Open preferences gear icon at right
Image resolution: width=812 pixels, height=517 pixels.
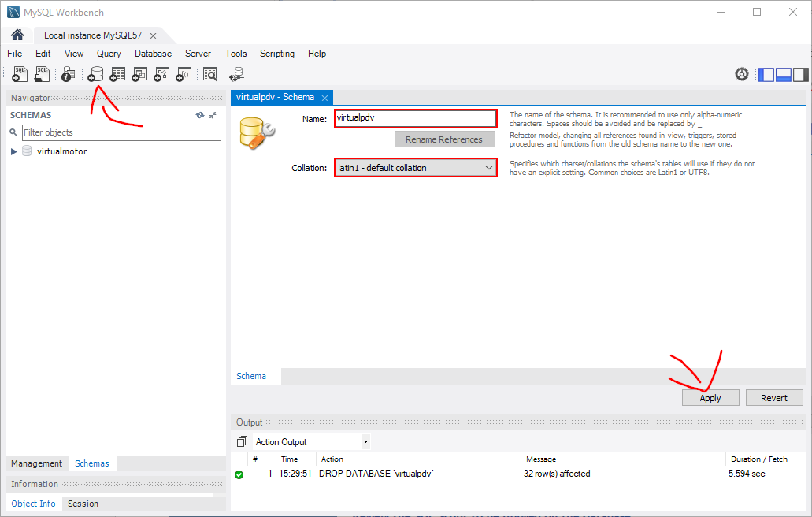click(x=742, y=74)
